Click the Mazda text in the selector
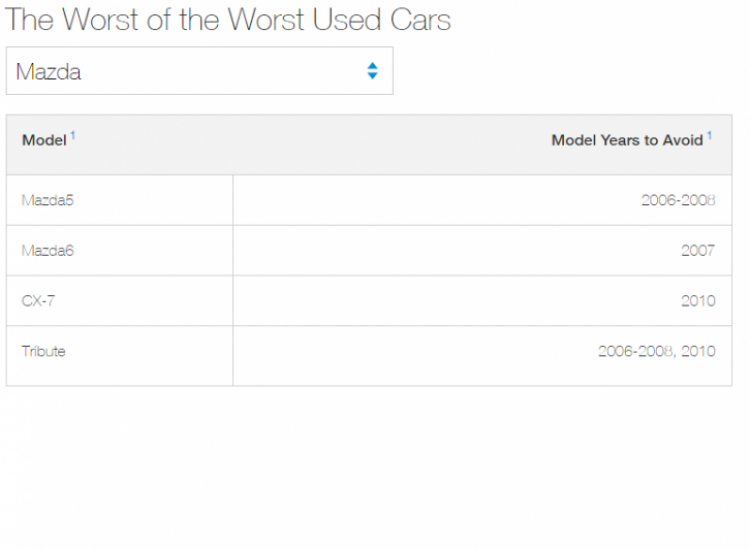The image size is (750, 550). tap(48, 72)
